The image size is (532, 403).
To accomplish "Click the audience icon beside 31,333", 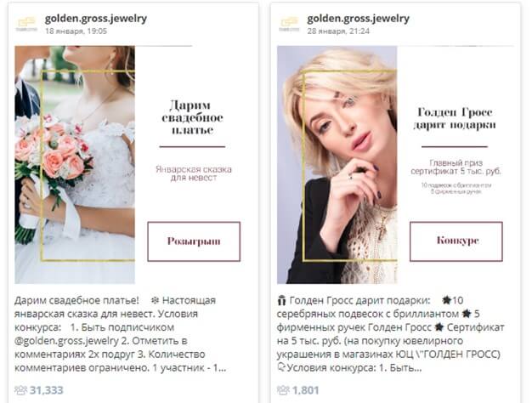I will 20,390.
